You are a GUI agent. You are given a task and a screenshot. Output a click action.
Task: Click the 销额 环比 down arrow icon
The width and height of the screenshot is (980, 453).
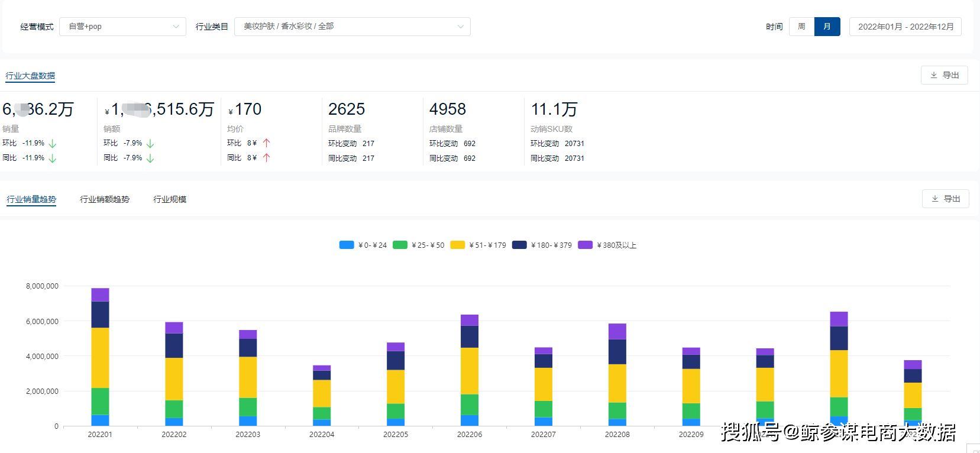pos(150,144)
